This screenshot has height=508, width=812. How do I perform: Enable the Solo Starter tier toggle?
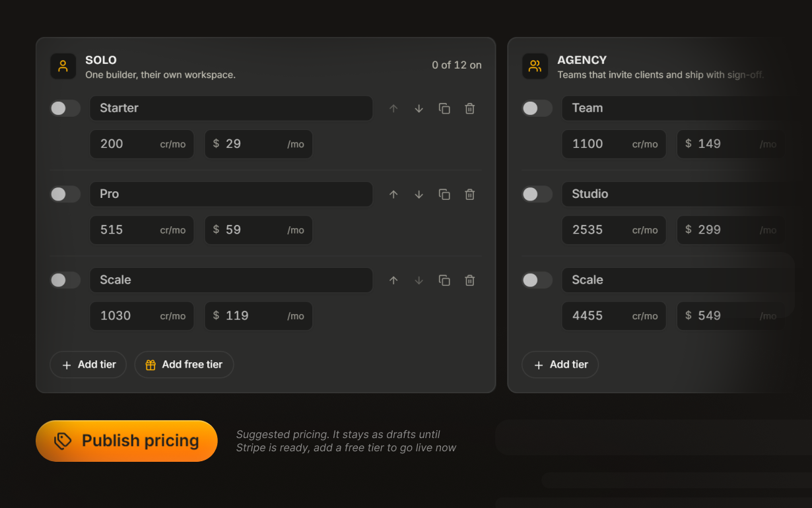click(65, 108)
